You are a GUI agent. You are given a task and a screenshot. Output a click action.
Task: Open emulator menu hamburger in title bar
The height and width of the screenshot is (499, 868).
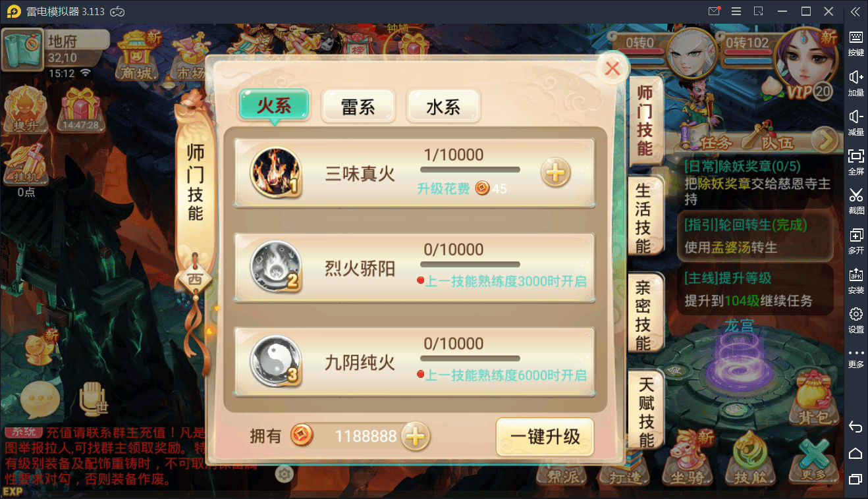pyautogui.click(x=736, y=11)
